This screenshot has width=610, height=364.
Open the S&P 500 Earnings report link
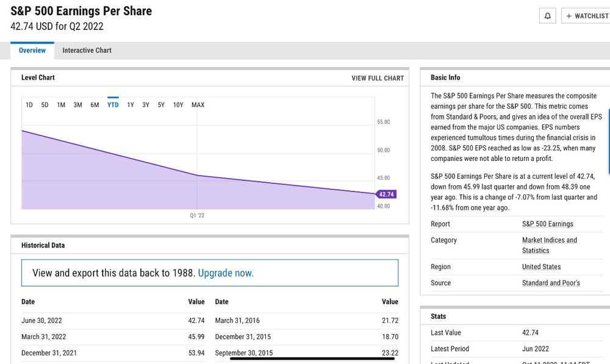(547, 224)
